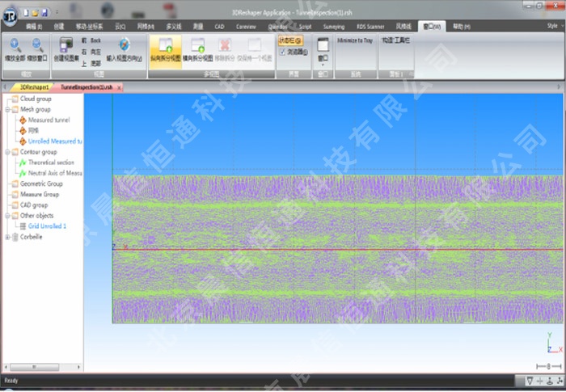566x392 pixels.
Task: Collapse the Other objects tree node
Action: 7,216
